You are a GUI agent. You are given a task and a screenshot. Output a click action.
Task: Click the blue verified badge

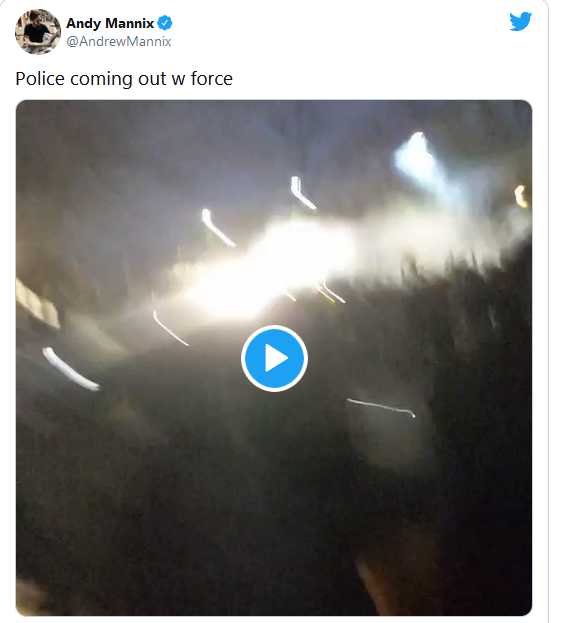click(x=165, y=23)
